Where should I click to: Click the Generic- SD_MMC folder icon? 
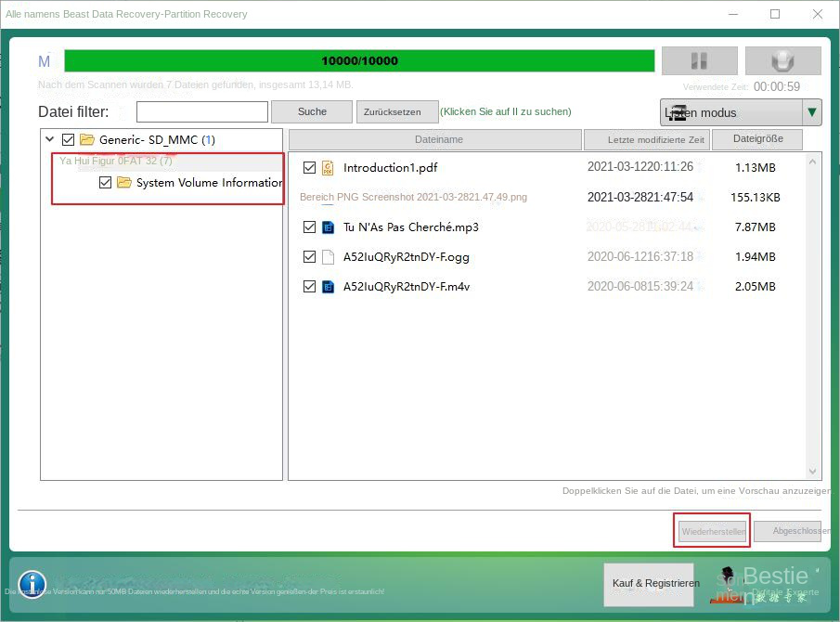click(87, 140)
